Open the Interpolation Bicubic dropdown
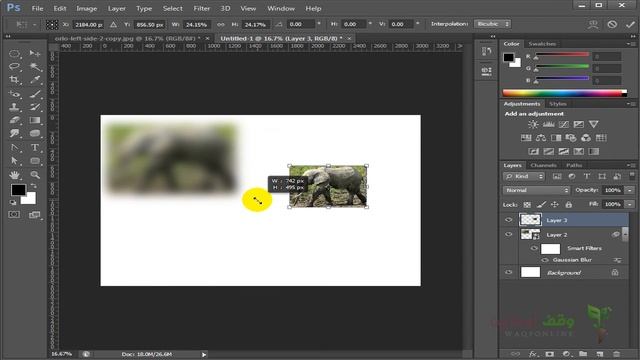This screenshot has height=360, width=640. (x=493, y=24)
